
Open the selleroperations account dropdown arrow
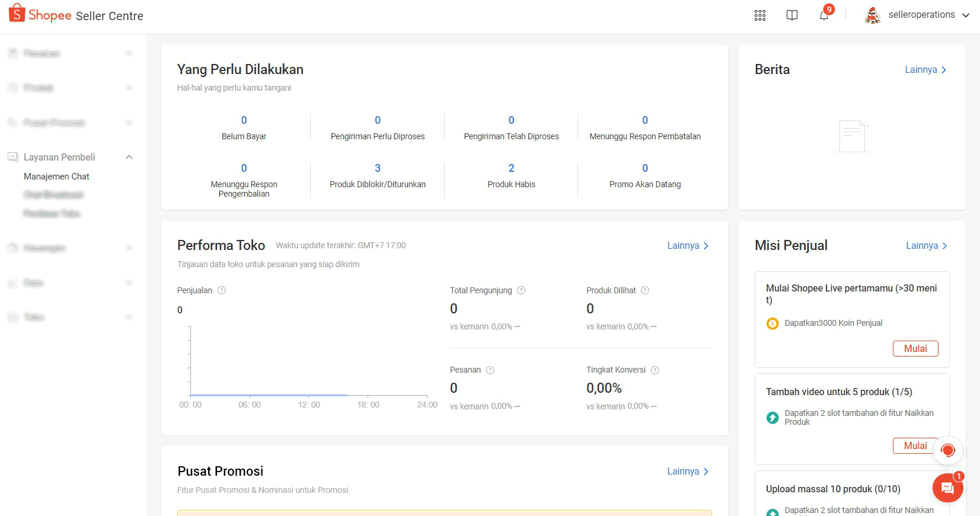[x=966, y=15]
